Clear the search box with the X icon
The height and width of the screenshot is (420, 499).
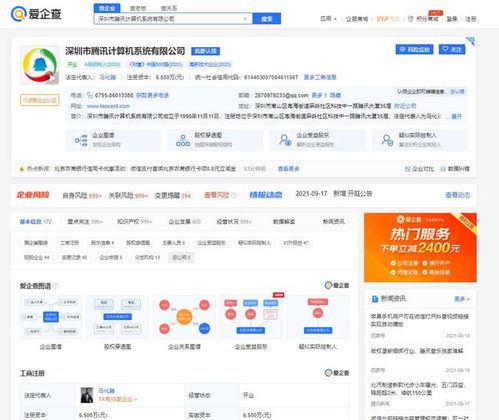point(245,19)
